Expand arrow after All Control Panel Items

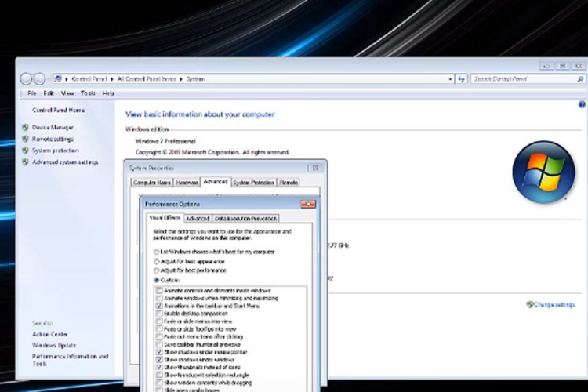point(181,79)
